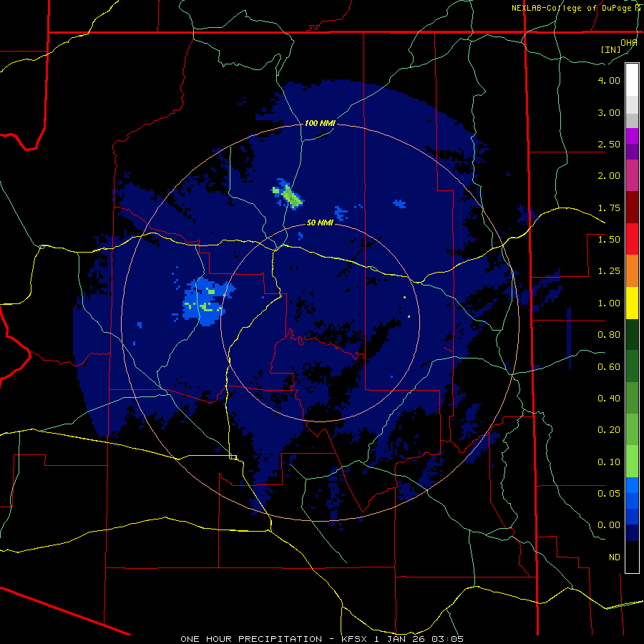Click the 1.75 legend value
This screenshot has height=644, width=644.
(x=609, y=208)
